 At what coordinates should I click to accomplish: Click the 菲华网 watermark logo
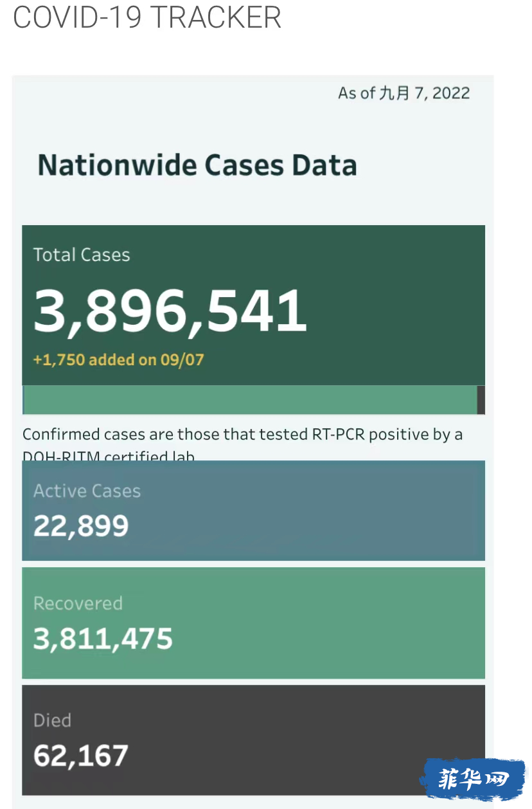(x=473, y=780)
